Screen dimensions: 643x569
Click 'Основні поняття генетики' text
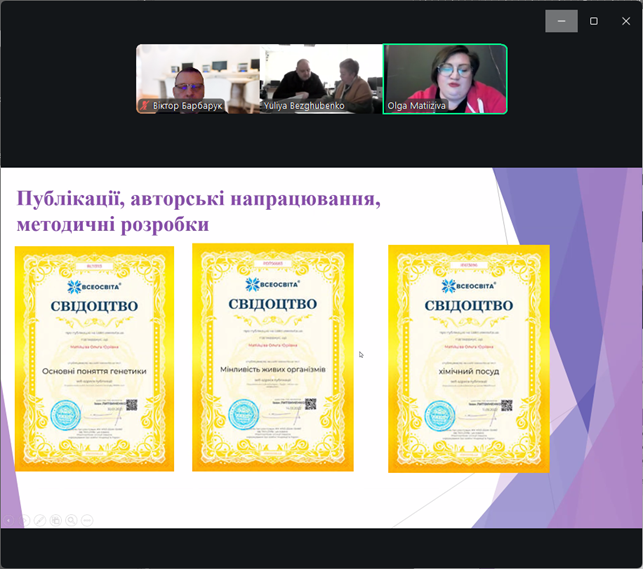click(x=94, y=371)
